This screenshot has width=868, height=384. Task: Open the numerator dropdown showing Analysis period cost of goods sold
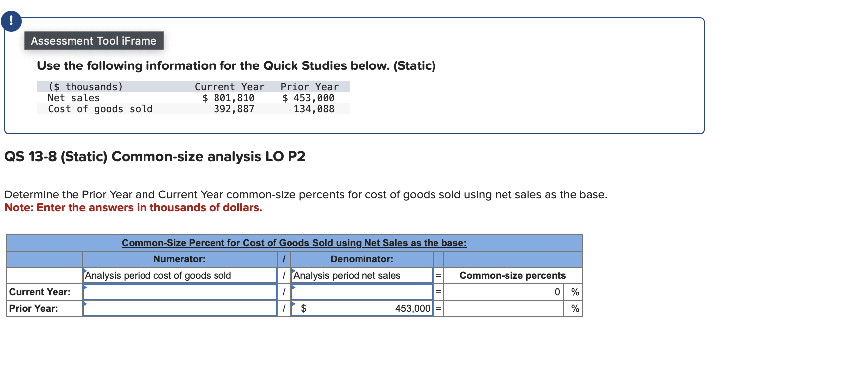(179, 275)
